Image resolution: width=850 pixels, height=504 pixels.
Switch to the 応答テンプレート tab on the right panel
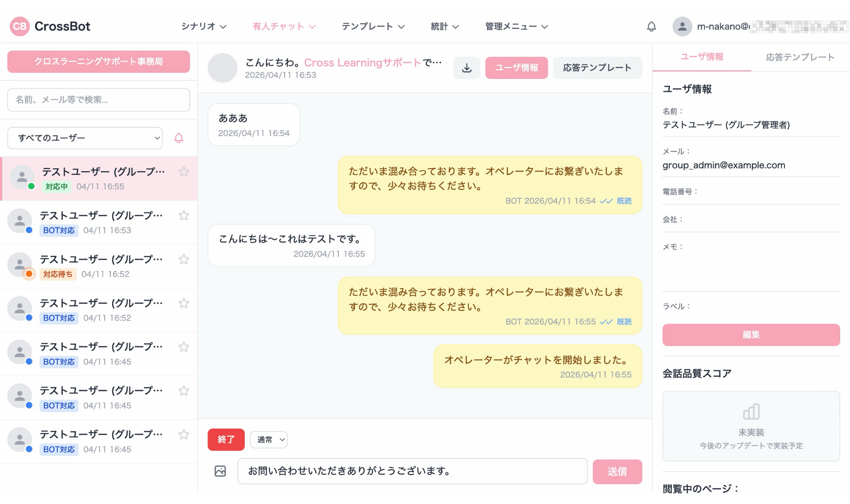[799, 57]
